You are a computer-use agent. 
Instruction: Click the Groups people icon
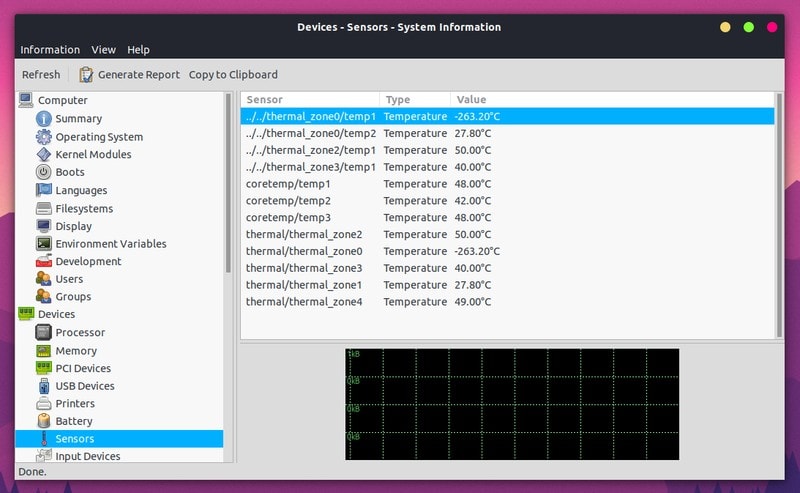[44, 296]
